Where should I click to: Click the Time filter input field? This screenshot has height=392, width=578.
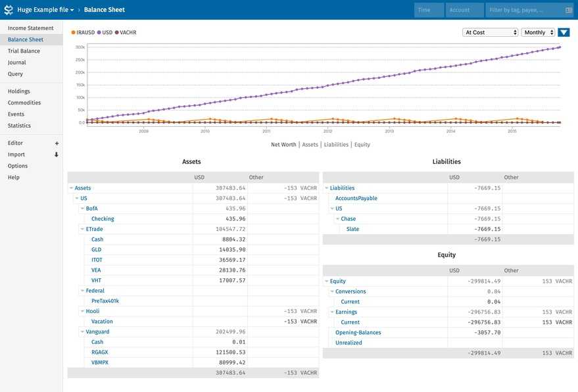click(x=429, y=10)
